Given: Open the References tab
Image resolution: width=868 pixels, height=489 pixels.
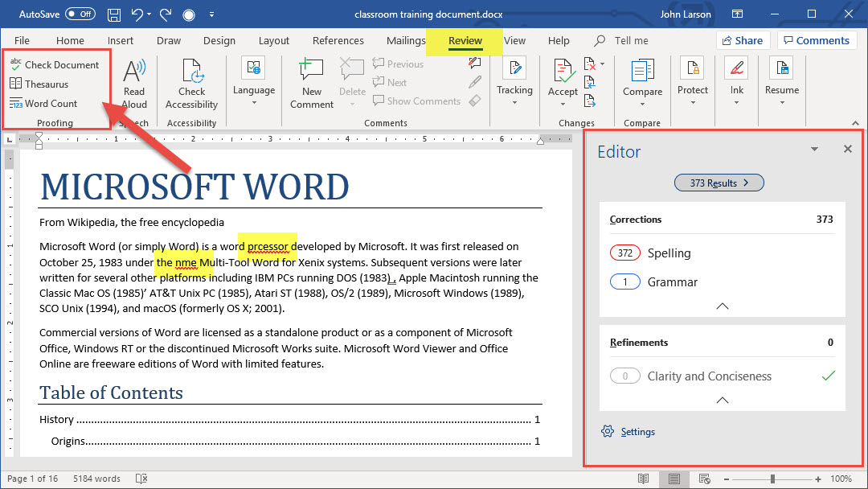Looking at the screenshot, I should [x=338, y=40].
